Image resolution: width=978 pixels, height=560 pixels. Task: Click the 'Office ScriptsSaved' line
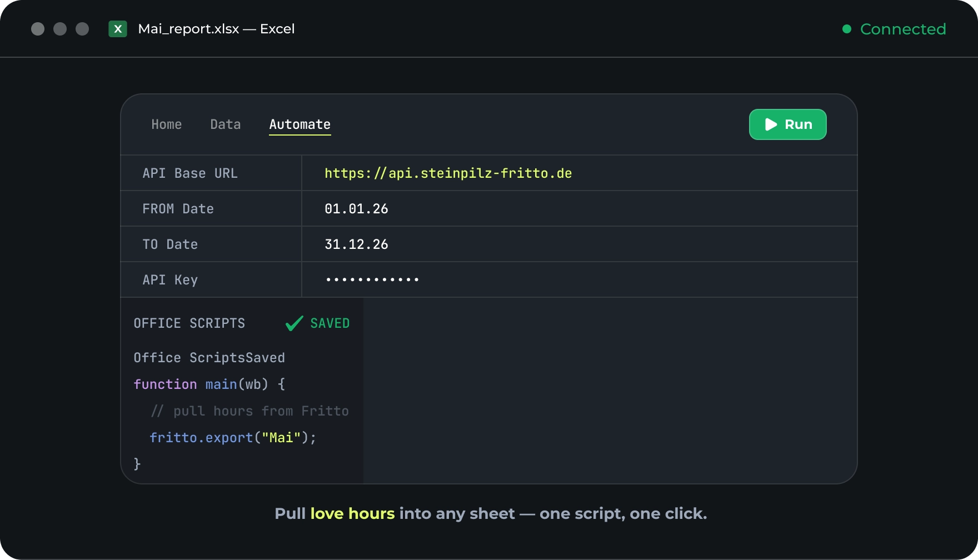[209, 358]
